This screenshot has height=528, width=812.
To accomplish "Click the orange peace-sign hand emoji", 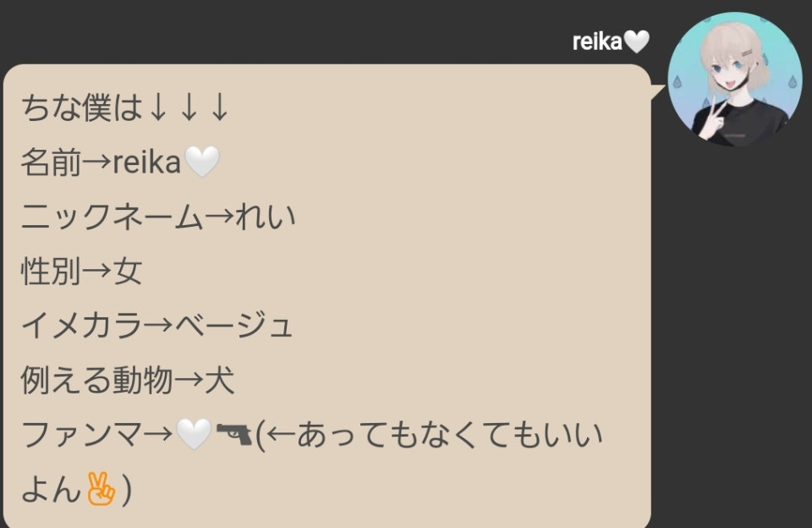I will (x=101, y=488).
